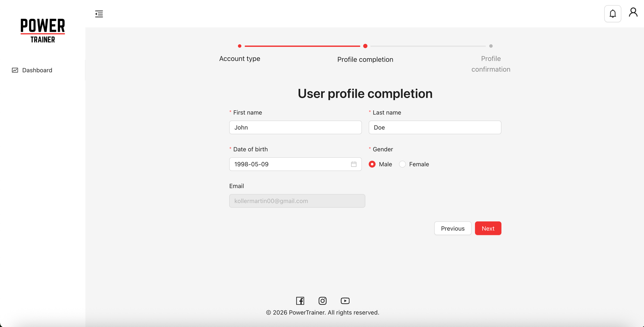
Task: Click the PowerTrainer copyright footer text
Action: coord(322,312)
